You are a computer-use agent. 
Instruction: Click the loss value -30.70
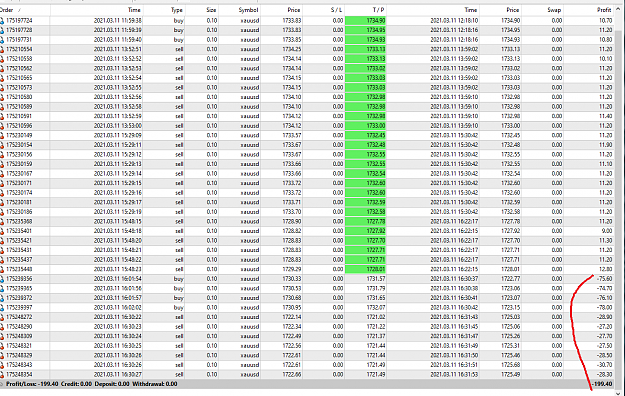click(604, 365)
